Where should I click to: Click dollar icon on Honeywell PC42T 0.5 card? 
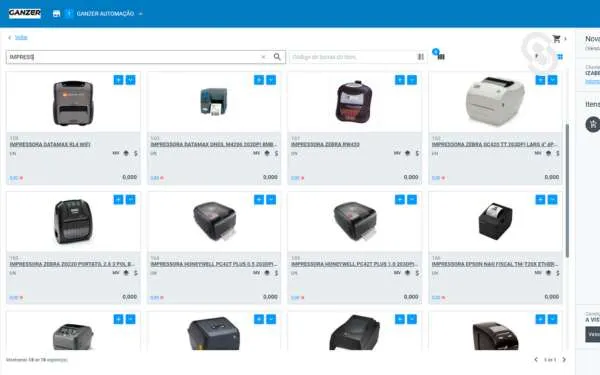276,273
